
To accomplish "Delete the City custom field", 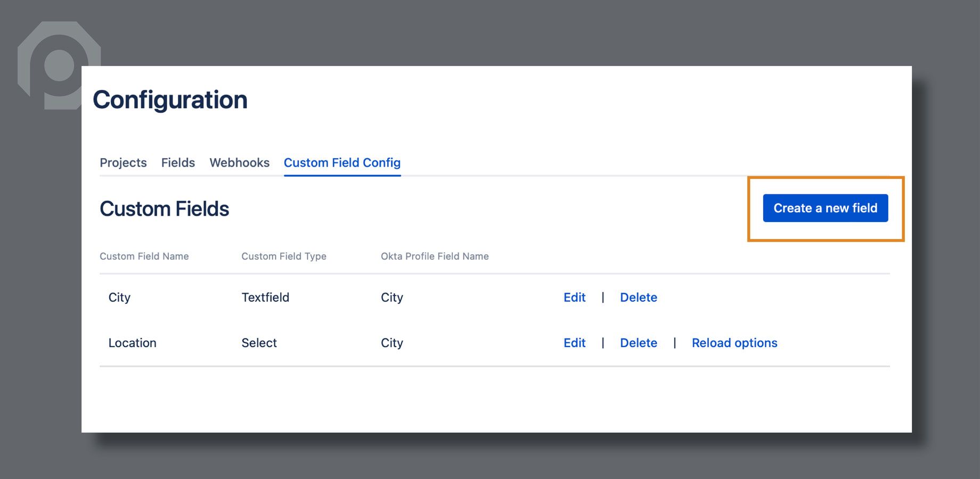I will [x=638, y=298].
